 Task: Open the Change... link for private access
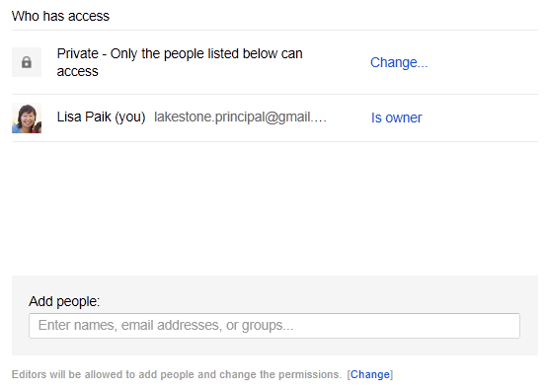(x=399, y=62)
